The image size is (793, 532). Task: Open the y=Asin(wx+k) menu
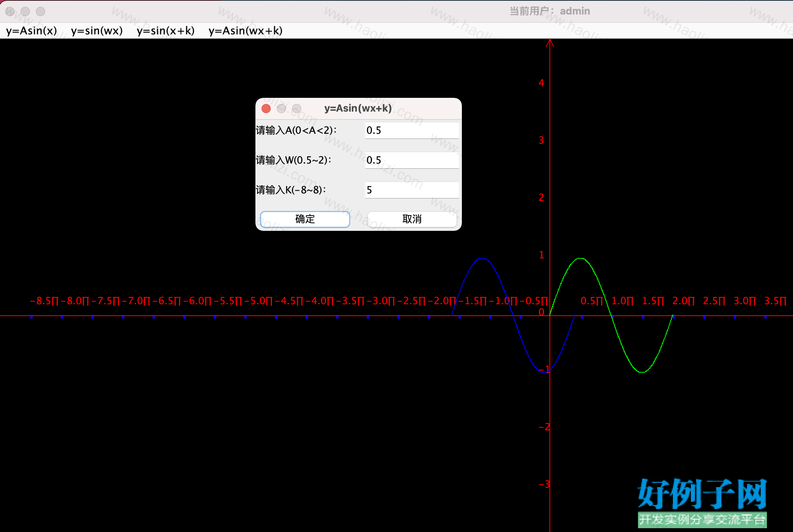[x=245, y=31]
